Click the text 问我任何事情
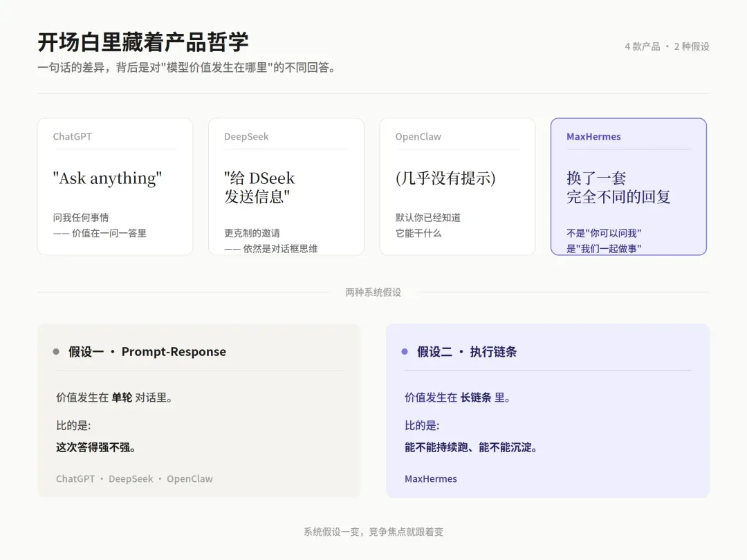 pos(81,218)
